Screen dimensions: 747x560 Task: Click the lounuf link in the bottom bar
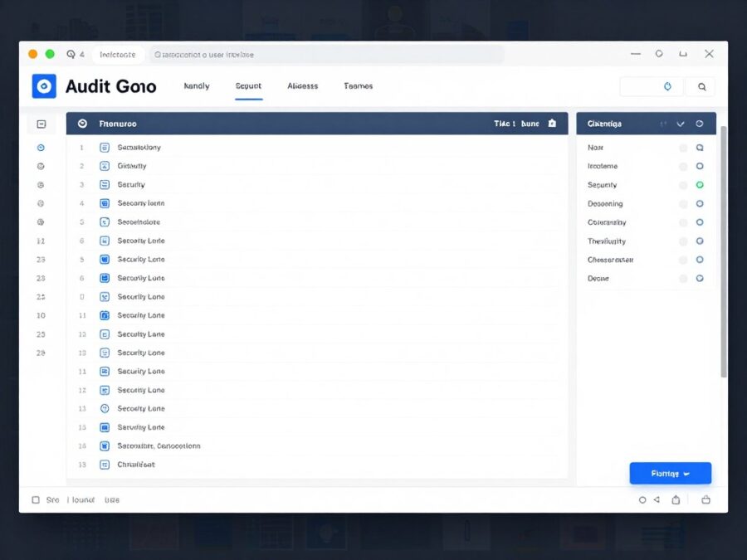(x=81, y=499)
